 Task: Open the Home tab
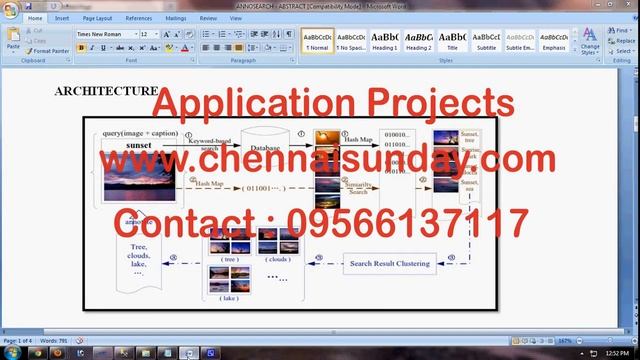click(x=35, y=18)
